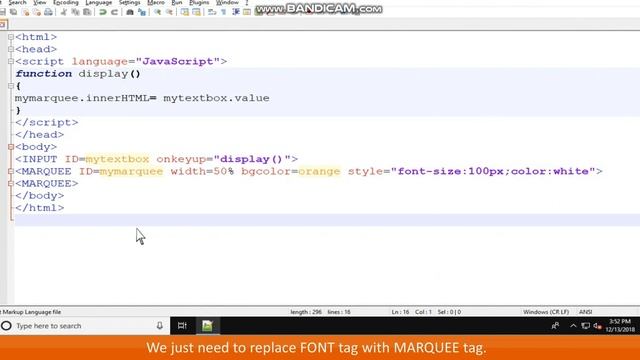The width and height of the screenshot is (640, 360).
Task: Collapse the <script> fold marker
Action: pyautogui.click(x=11, y=61)
